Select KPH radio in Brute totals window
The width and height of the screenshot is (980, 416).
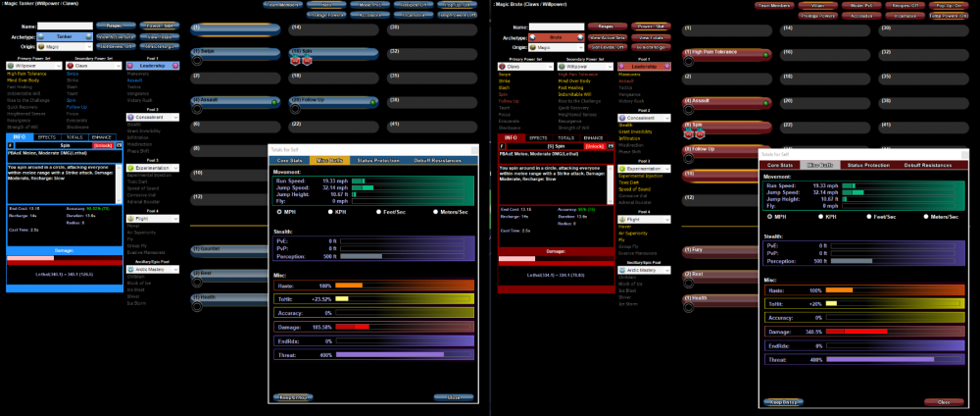coord(821,217)
